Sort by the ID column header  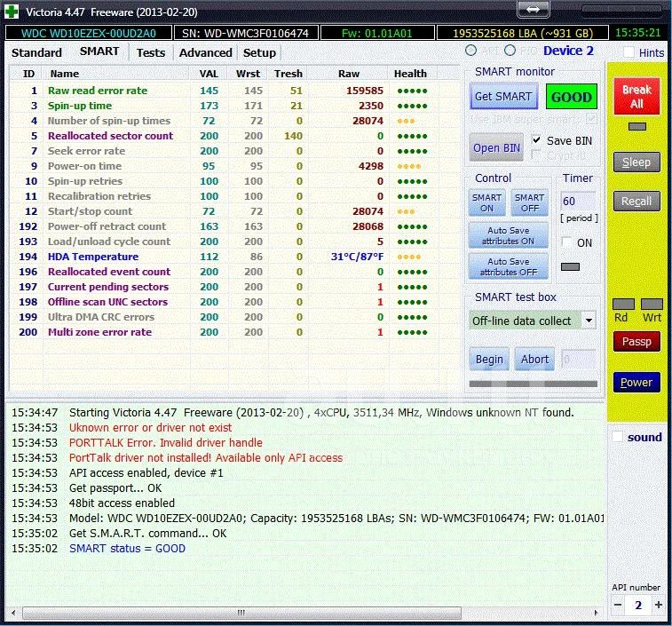point(28,74)
